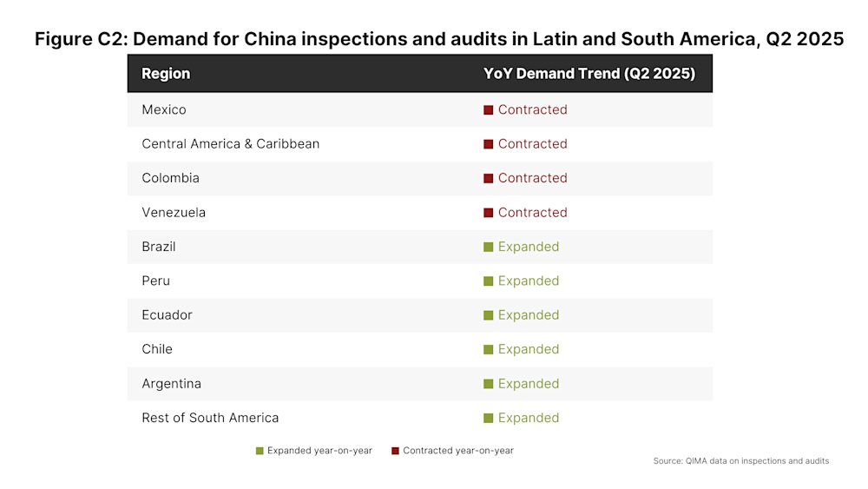Click the Expanded text in Peru's row
Screen dimensions: 868x489
point(529,281)
